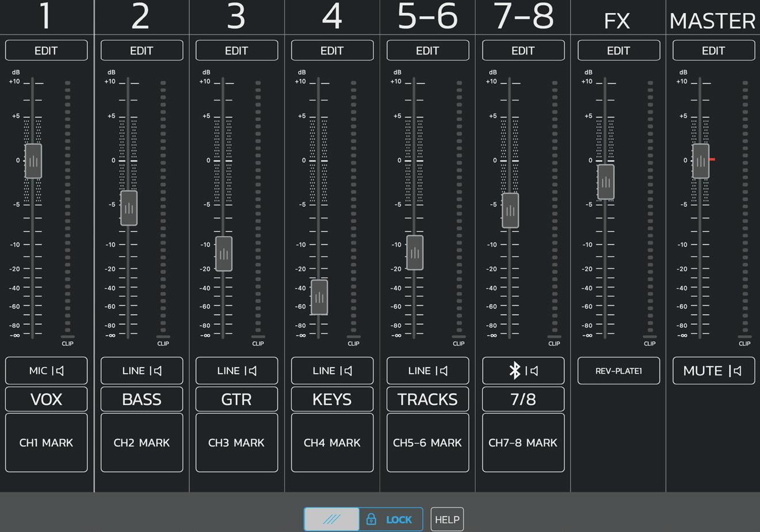Toggle MIC mute on channel 1
The width and height of the screenshot is (760, 532).
click(x=47, y=370)
